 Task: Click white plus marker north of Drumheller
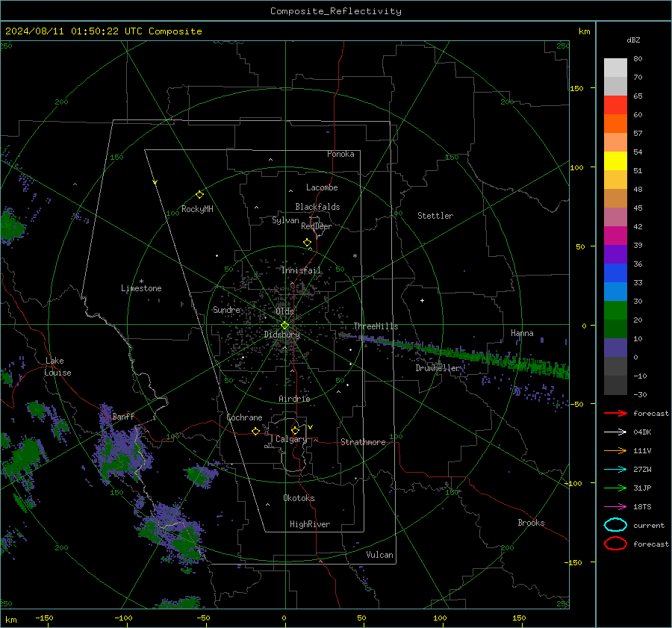pyautogui.click(x=422, y=300)
